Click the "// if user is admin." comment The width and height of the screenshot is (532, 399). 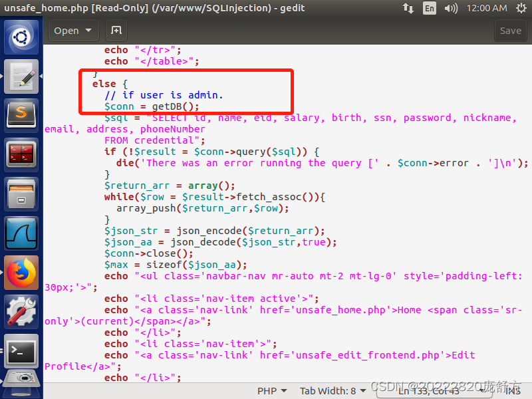pos(164,95)
